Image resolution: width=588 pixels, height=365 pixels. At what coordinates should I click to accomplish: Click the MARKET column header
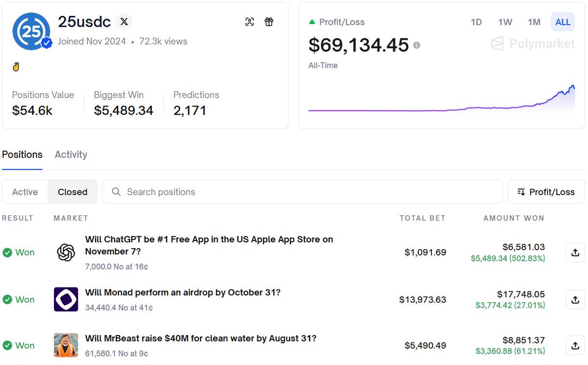71,218
